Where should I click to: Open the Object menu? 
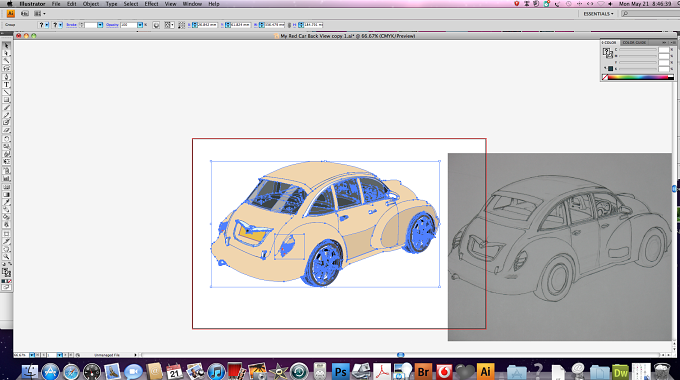pos(91,3)
